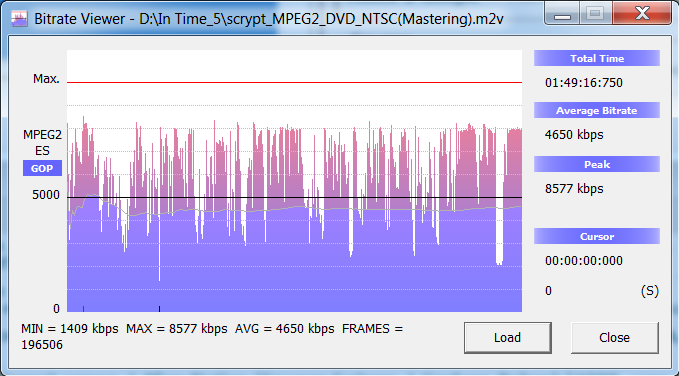Image resolution: width=679 pixels, height=376 pixels.
Task: Minimize the Bitrate Viewer window
Action: click(562, 14)
